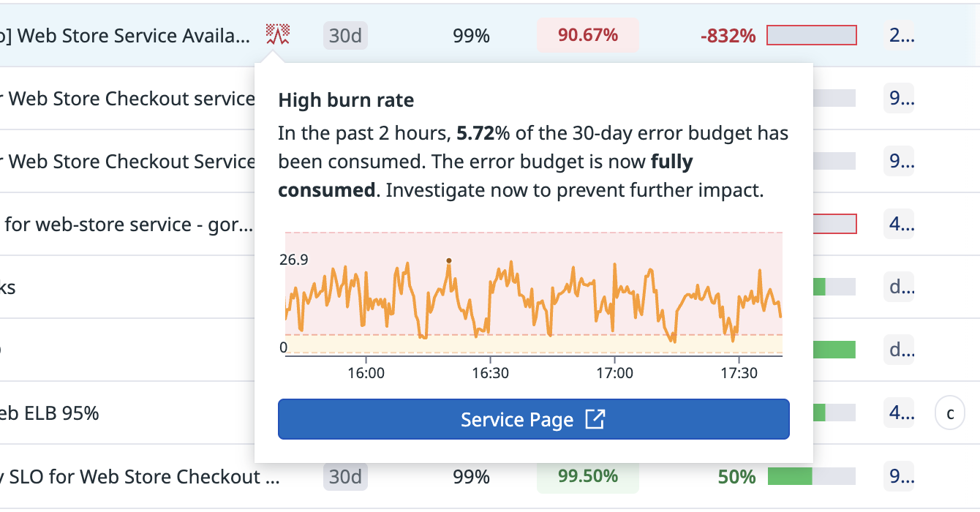Click the 30d badge in the top row
This screenshot has height=512, width=980.
coord(345,36)
